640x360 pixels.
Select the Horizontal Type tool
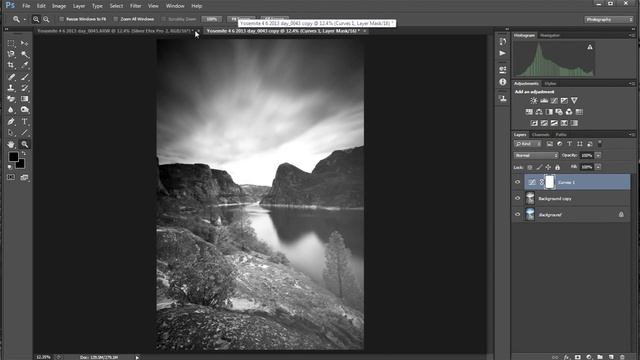click(x=24, y=122)
